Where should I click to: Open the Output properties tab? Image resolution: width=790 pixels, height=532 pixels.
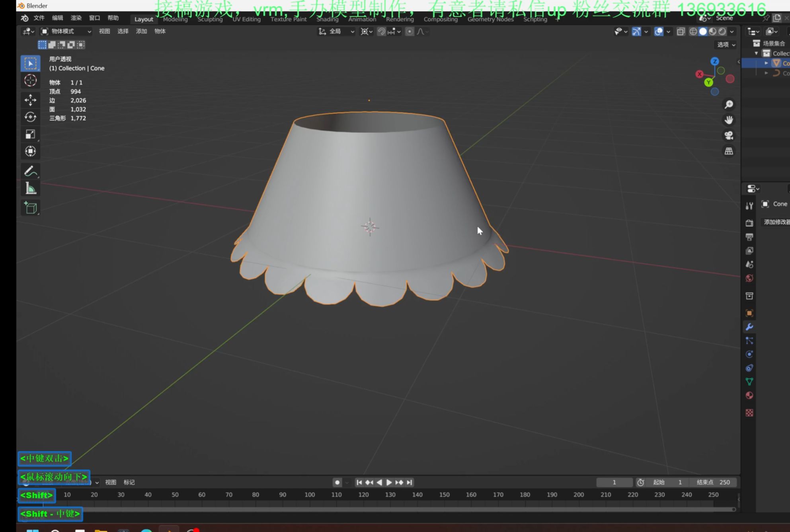click(749, 237)
